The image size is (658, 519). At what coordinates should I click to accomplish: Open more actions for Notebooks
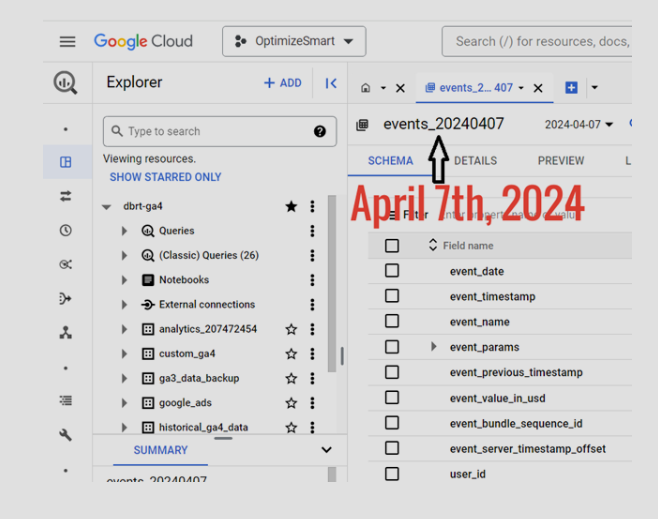point(312,280)
